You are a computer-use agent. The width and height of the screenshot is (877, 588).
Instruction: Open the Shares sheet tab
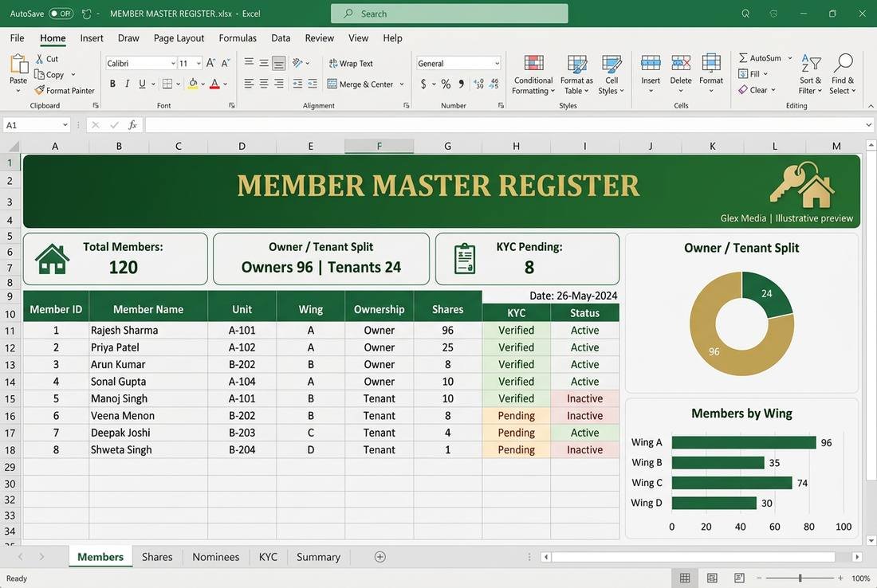(x=157, y=557)
